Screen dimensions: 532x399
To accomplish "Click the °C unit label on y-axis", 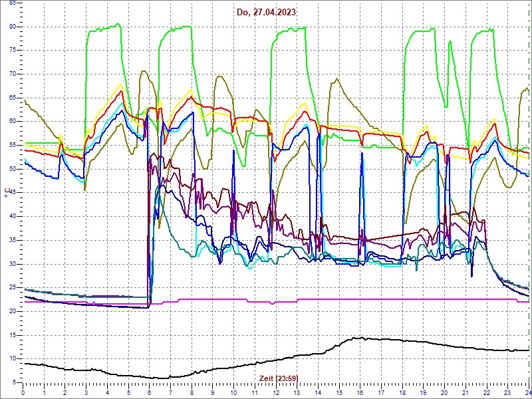I will coord(6,194).
